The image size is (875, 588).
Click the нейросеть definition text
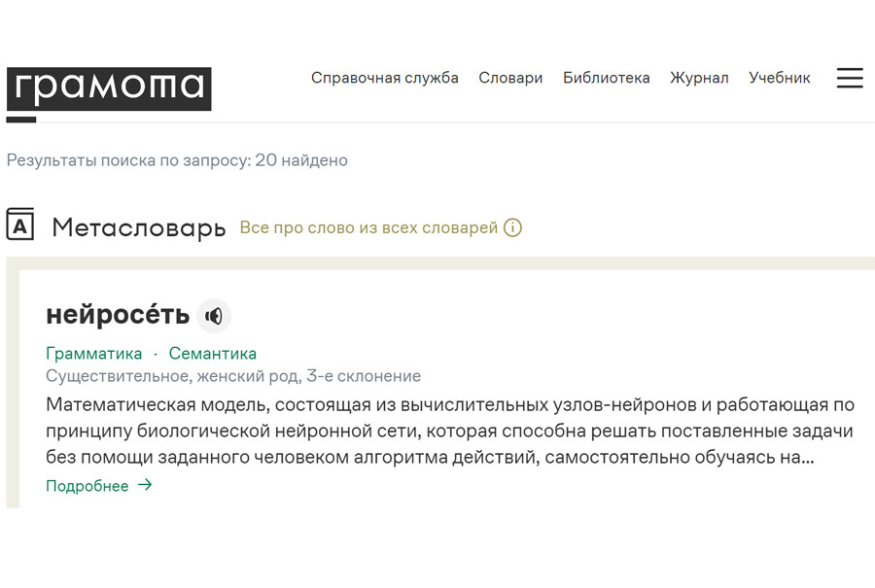tap(450, 431)
